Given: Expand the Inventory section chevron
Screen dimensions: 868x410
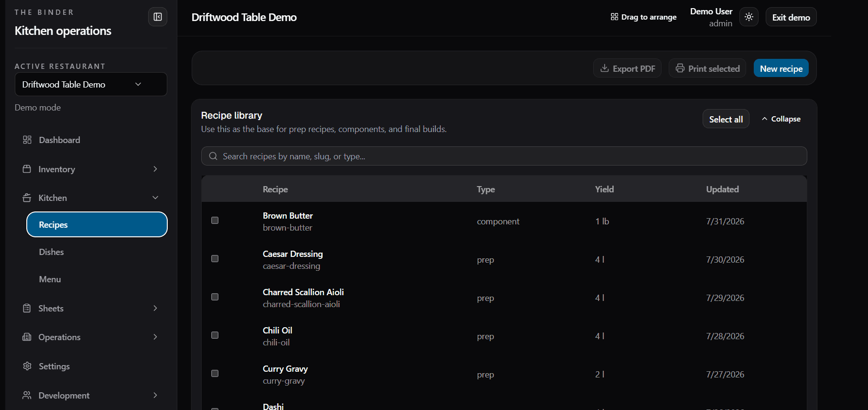Looking at the screenshot, I should pyautogui.click(x=155, y=169).
